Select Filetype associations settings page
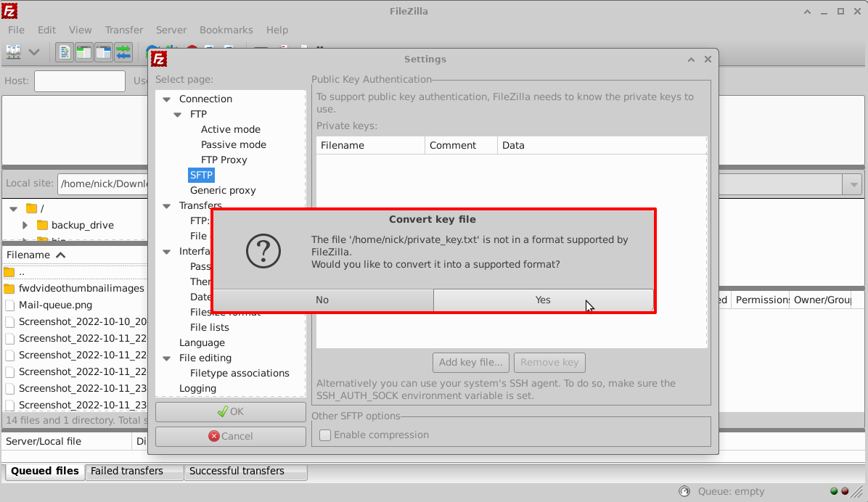The height and width of the screenshot is (502, 868). pyautogui.click(x=239, y=374)
